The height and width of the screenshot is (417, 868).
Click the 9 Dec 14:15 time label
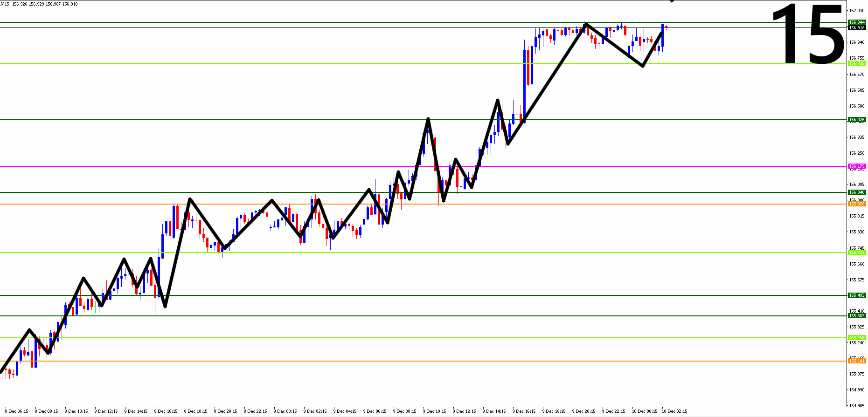tap(494, 411)
